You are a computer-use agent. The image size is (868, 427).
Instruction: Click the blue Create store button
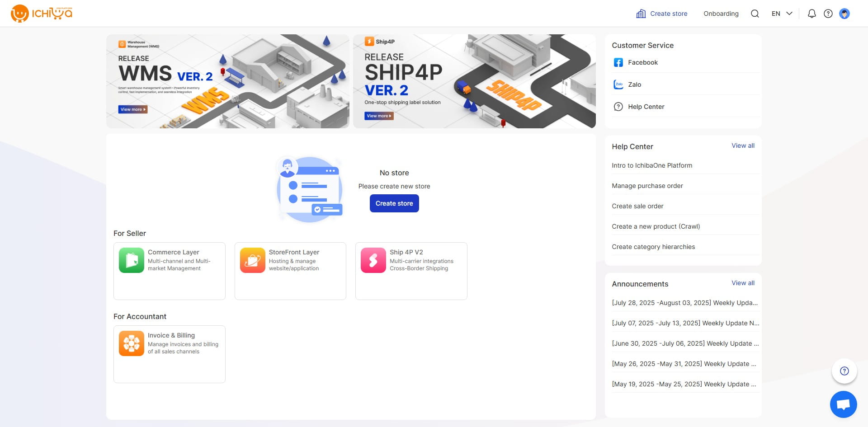(394, 203)
